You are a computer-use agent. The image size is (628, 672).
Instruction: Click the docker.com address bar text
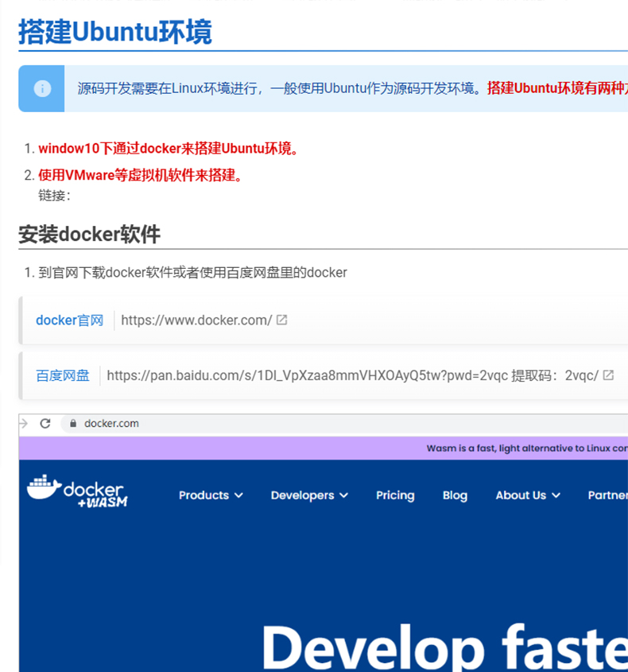111,423
